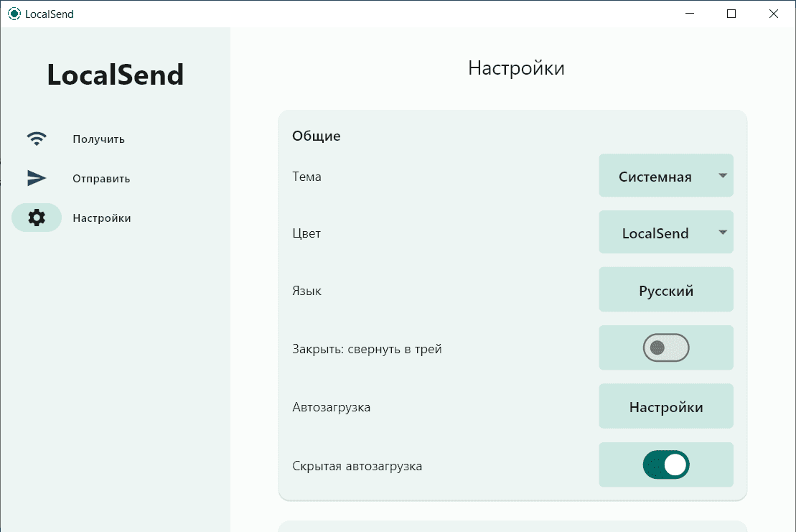The image size is (796, 532).
Task: Select the Настройки tab label in sidebar
Action: tap(102, 218)
